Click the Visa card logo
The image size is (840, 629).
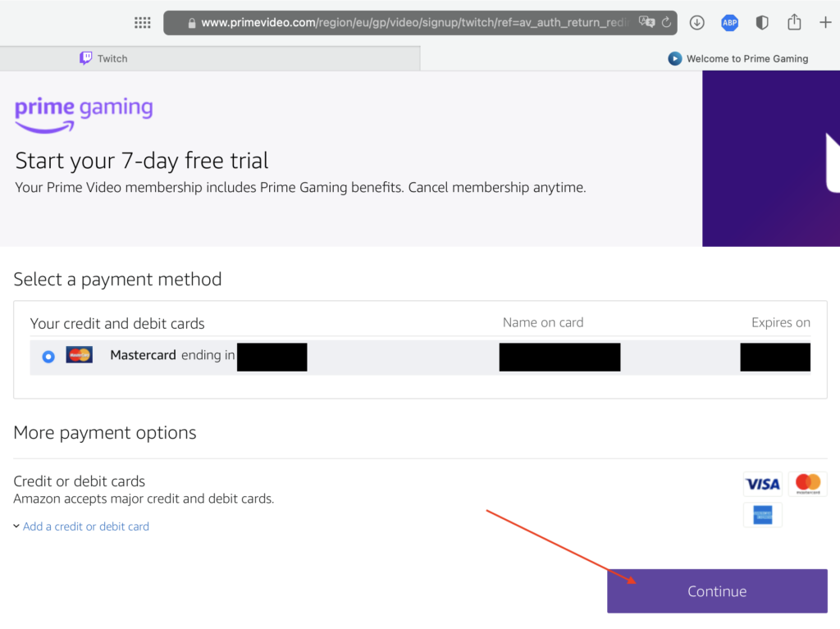(762, 485)
